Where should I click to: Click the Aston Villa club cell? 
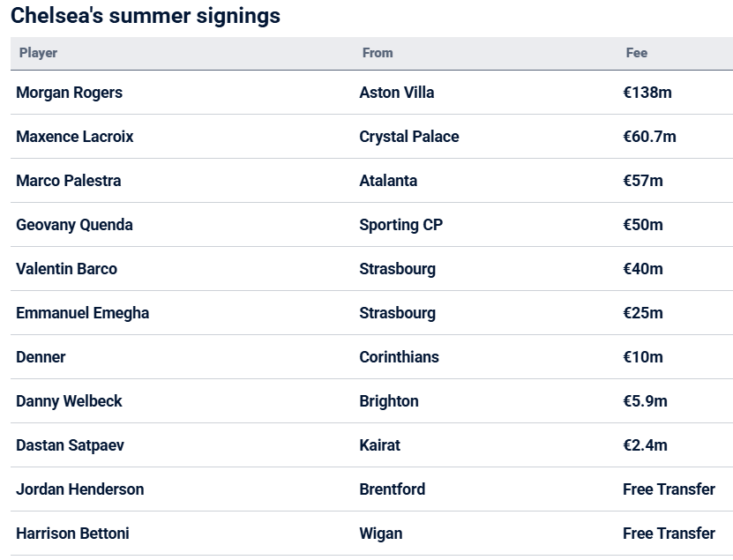[x=397, y=93]
